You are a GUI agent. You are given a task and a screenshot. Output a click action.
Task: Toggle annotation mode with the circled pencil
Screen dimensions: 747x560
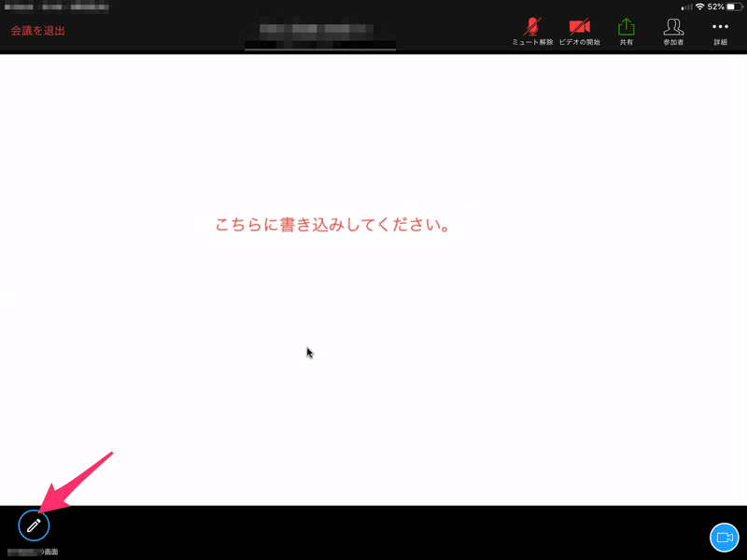[33, 525]
